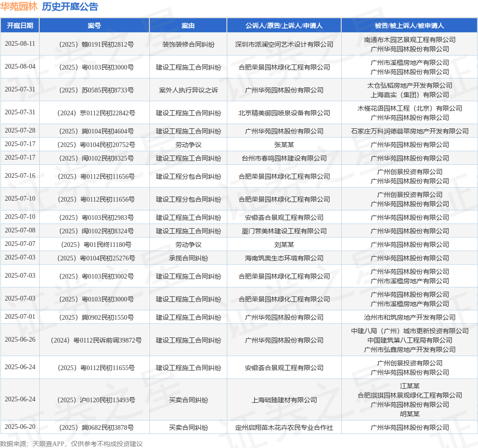The width and height of the screenshot is (478, 448).
Task: Click plaintiff 定州启翔苗木花卉农民专业合作社
Action: [x=284, y=427]
